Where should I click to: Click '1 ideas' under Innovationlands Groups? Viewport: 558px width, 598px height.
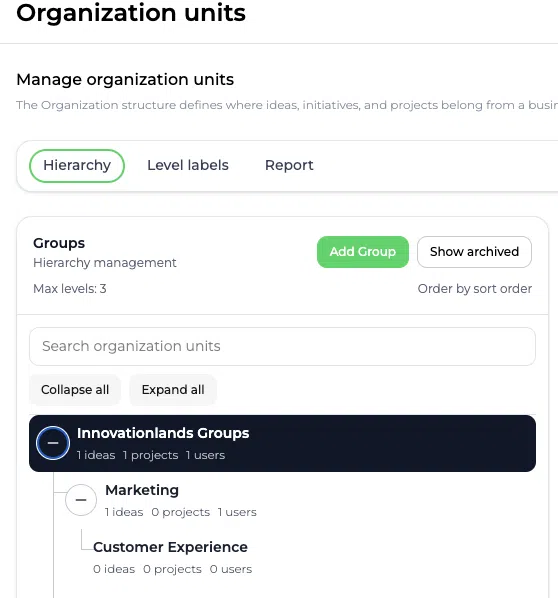tap(96, 455)
